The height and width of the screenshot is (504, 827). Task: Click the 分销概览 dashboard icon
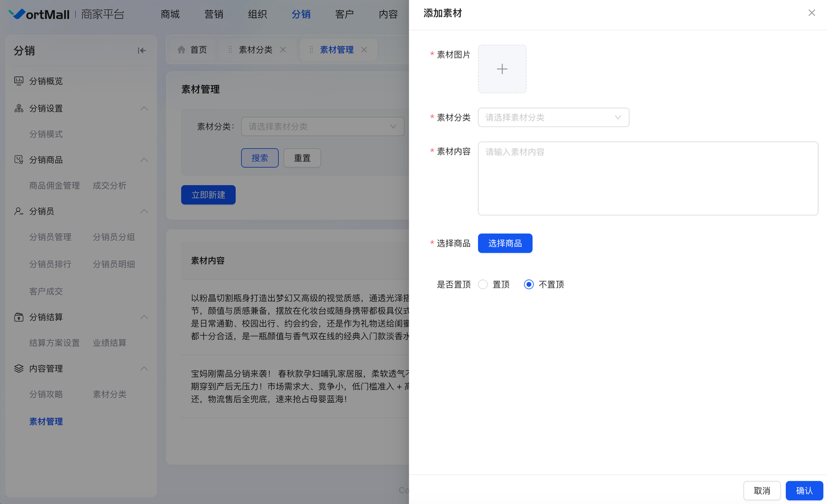point(19,81)
